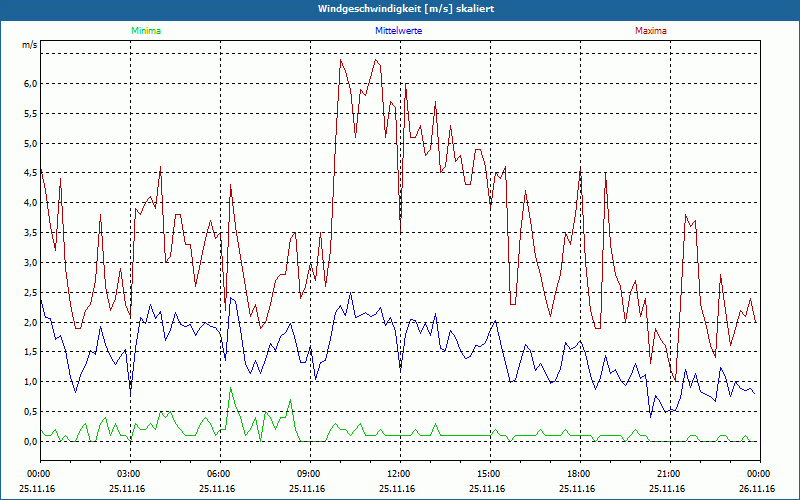Click the 4,5 y-axis value
800x500 pixels.
31,173
